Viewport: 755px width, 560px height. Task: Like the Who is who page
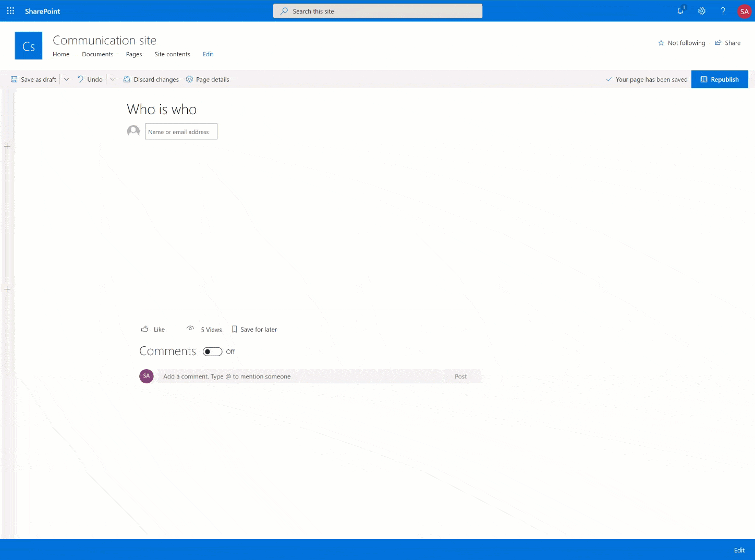pos(153,329)
